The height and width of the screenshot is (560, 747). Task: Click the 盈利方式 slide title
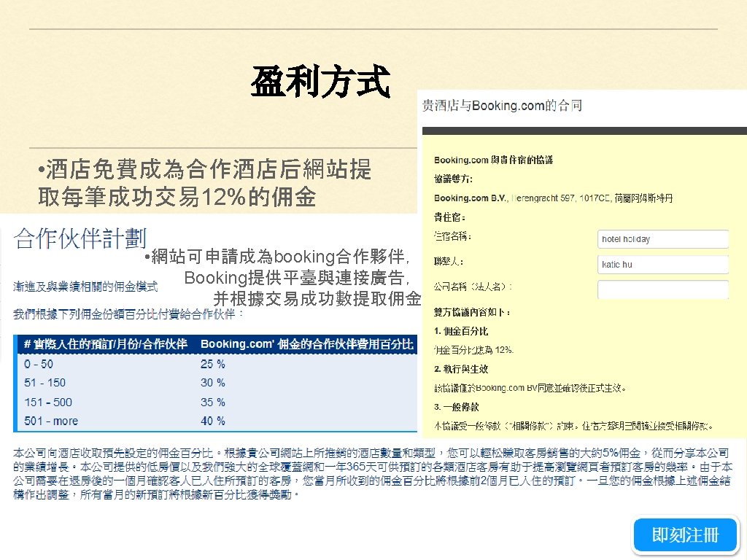click(x=321, y=82)
